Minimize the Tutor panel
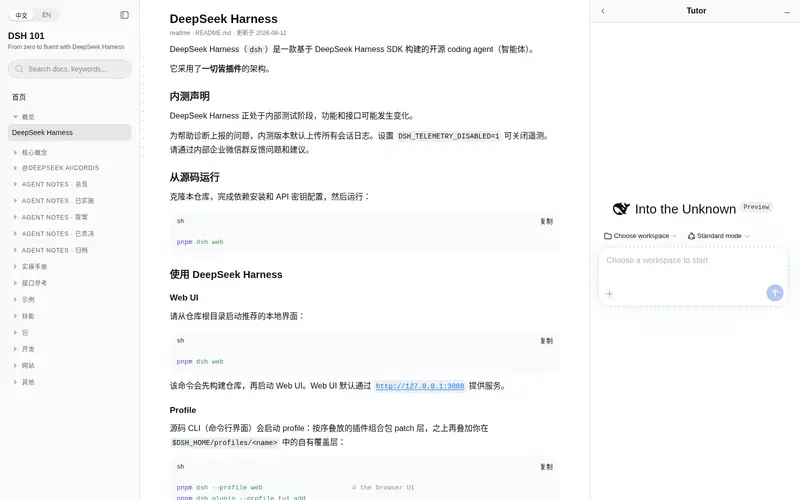 tap(787, 11)
